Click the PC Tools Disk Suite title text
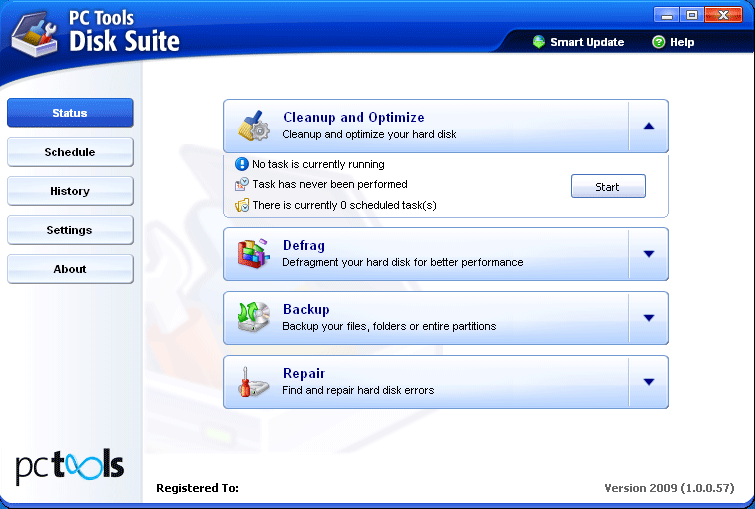Viewport: 755px width, 509px height. 124,32
